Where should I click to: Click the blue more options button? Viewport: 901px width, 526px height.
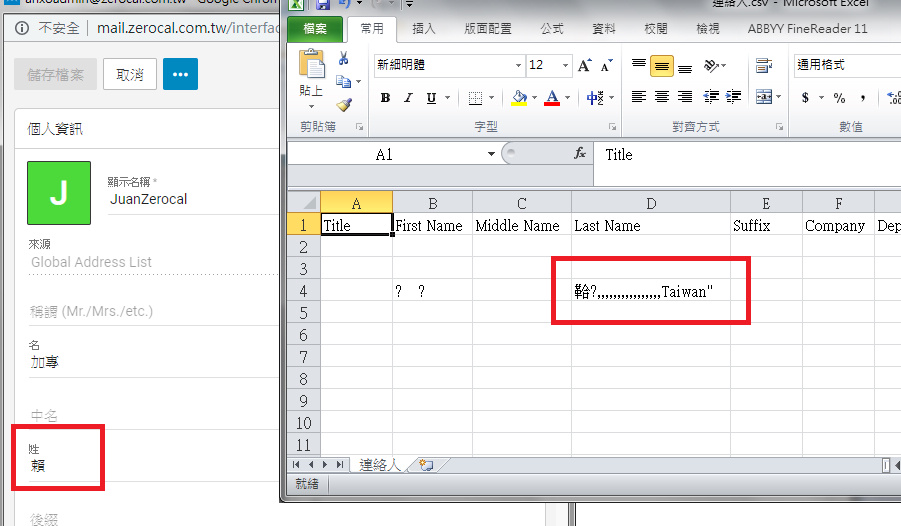(181, 75)
